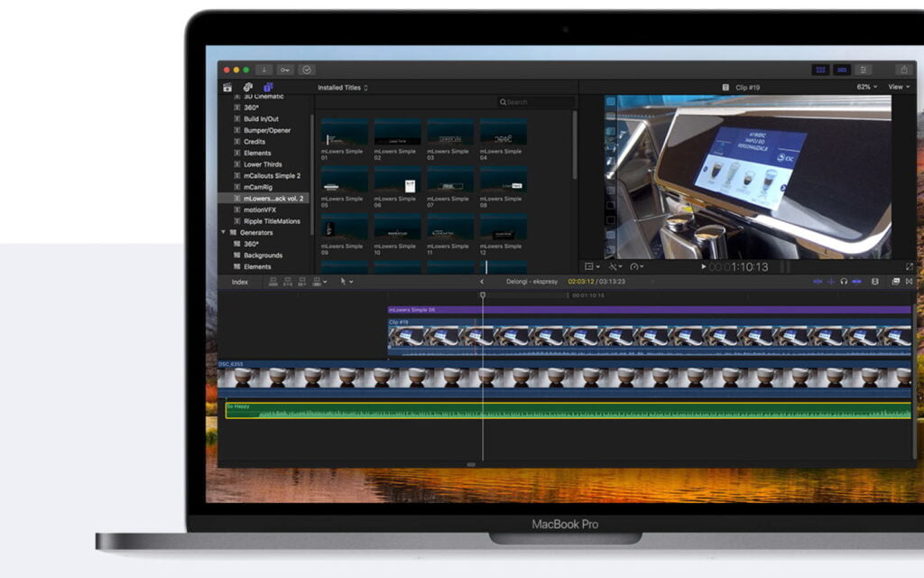This screenshot has height=578, width=924.
Task: Select the Lower Thirds category
Action: tap(263, 164)
